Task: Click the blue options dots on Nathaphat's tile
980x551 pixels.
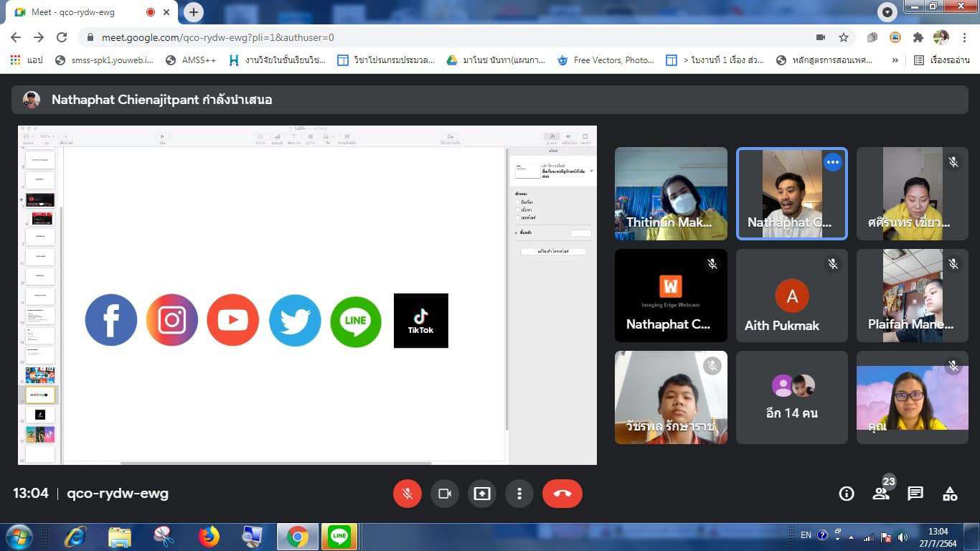Action: [832, 163]
